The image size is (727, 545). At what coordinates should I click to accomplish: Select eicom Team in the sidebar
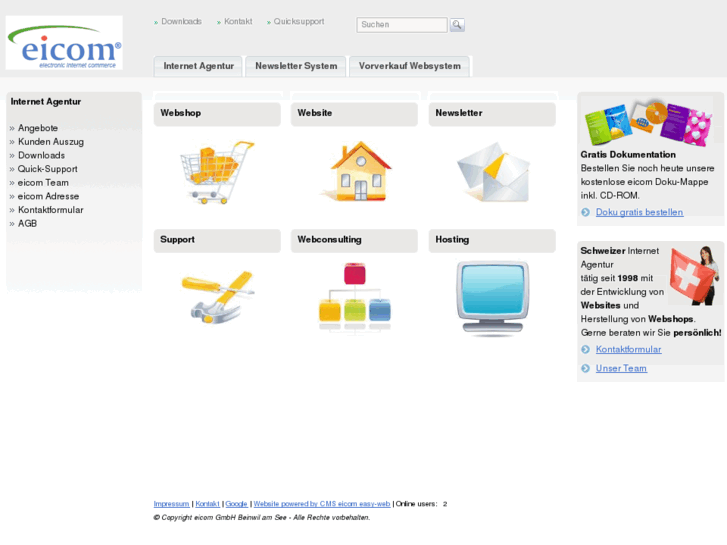[43, 183]
